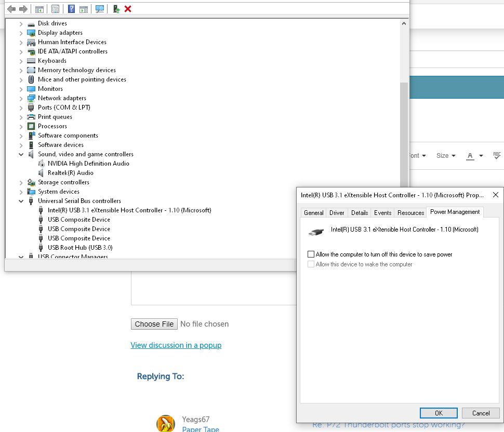This screenshot has height=432, width=504.
Task: Select the Power Management tab
Action: click(x=455, y=212)
